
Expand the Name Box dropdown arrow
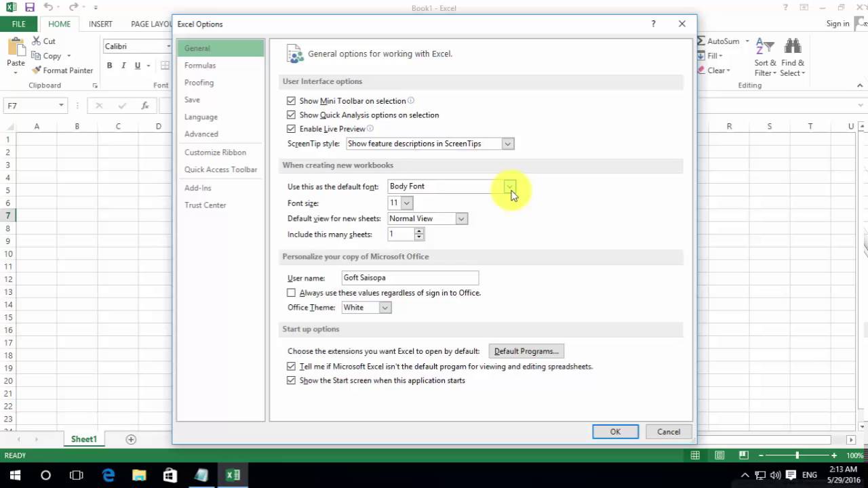(x=61, y=106)
